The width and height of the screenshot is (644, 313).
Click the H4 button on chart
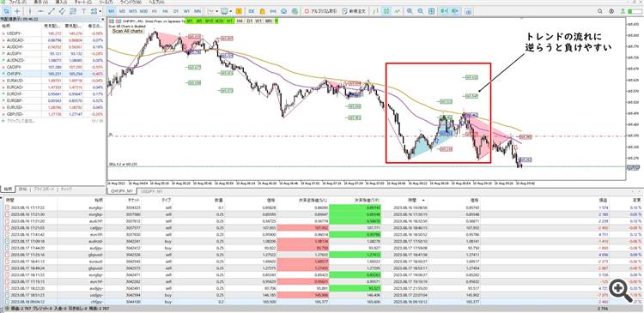240,21
